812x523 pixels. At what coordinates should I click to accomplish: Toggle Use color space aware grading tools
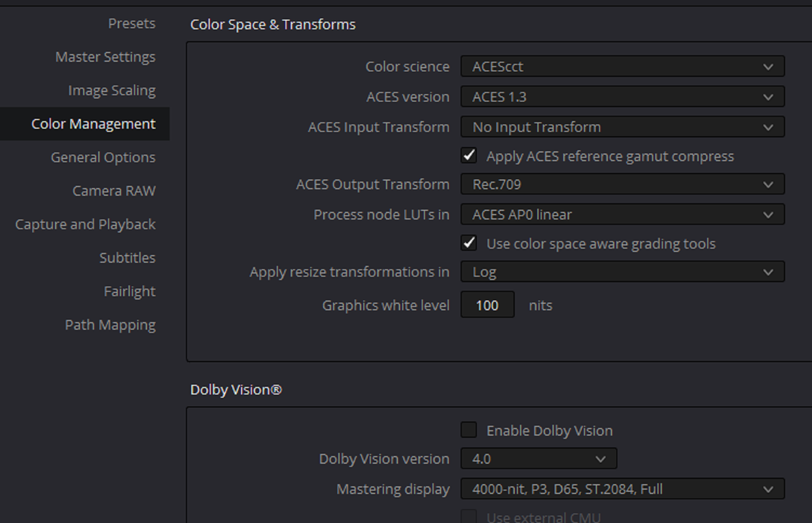pyautogui.click(x=468, y=243)
